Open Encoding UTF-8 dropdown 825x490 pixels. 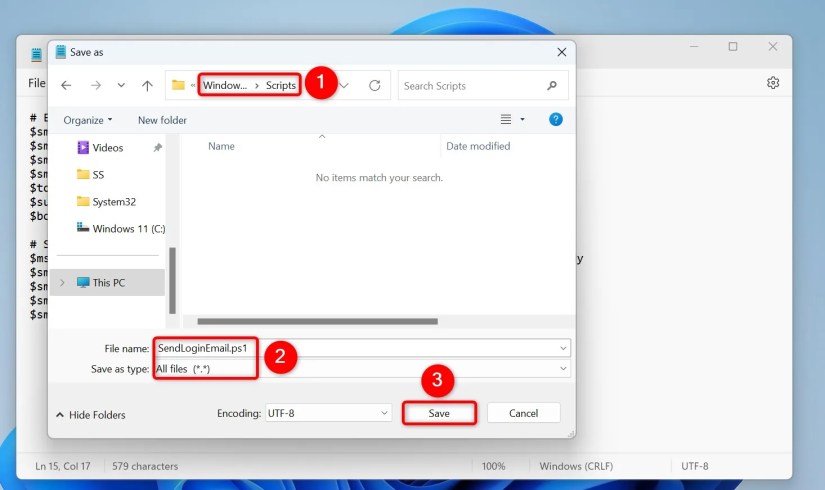(328, 413)
